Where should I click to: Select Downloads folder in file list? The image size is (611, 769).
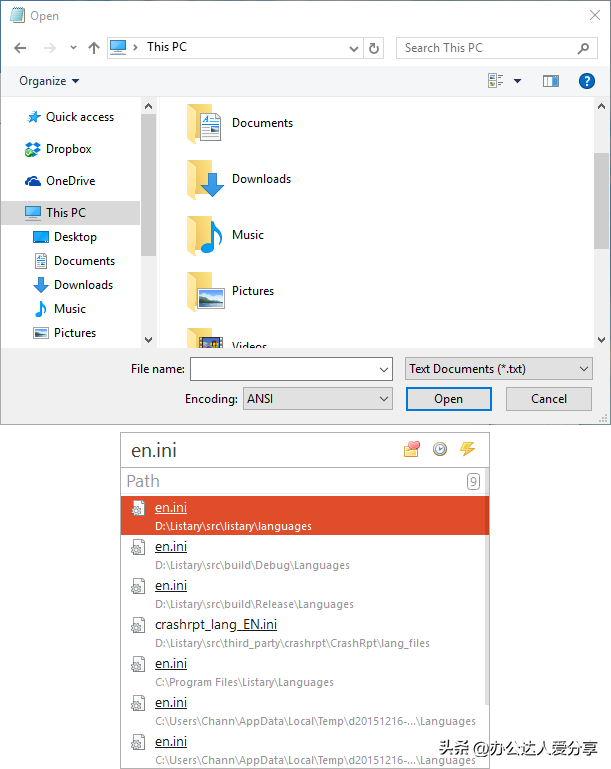[x=239, y=179]
